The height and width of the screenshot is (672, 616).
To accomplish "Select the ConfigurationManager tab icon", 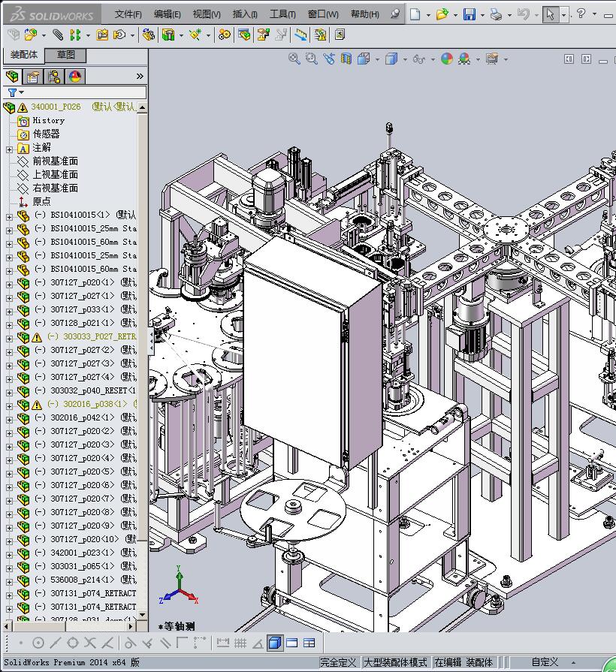I will click(x=54, y=77).
